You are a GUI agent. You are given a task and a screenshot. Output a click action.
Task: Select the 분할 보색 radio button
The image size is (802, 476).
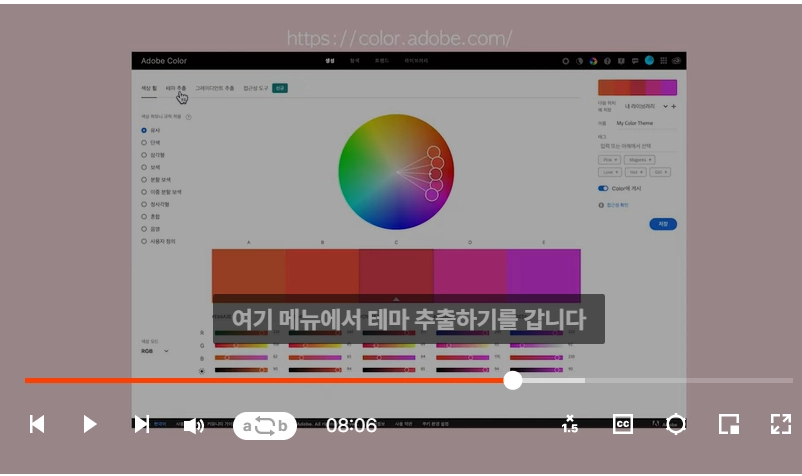[x=144, y=179]
